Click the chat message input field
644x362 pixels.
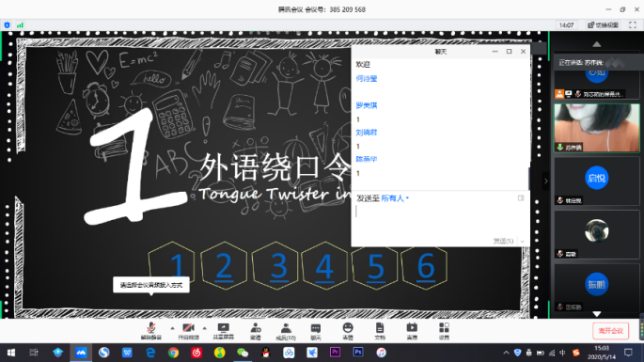(x=440, y=220)
